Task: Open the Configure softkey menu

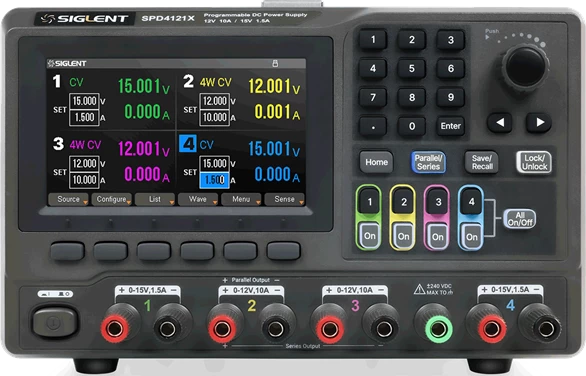Action: pyautogui.click(x=112, y=200)
